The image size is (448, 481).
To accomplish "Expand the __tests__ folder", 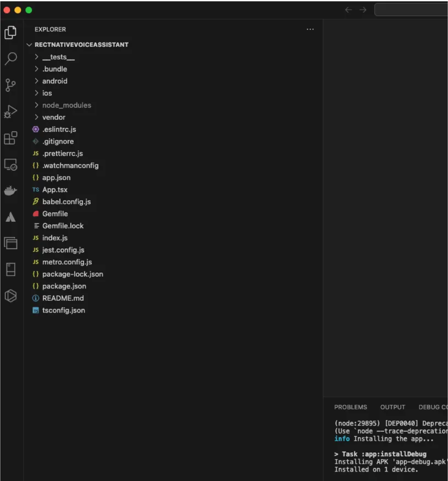I will coord(58,57).
